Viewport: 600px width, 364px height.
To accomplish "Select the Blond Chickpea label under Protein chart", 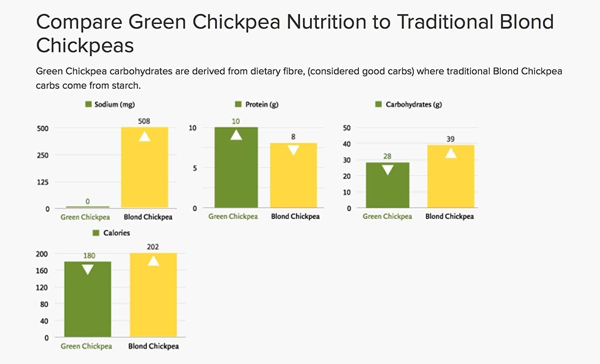I will click(x=295, y=216).
